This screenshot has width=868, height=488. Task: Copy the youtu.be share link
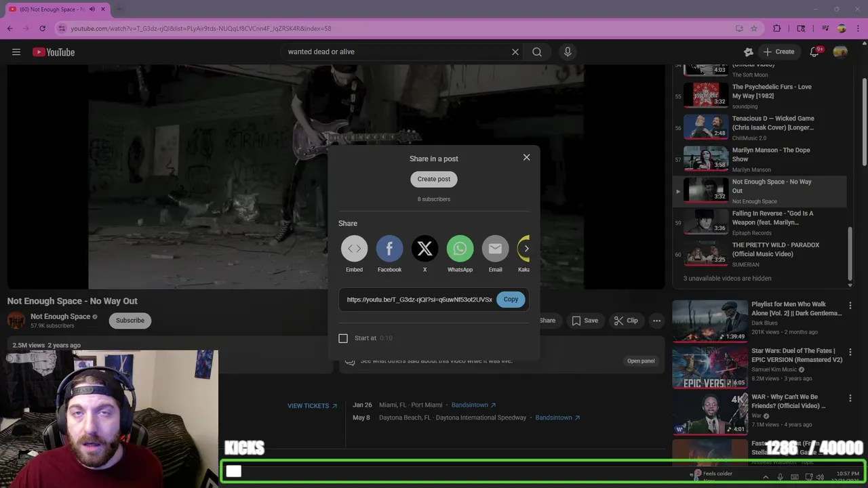(511, 300)
